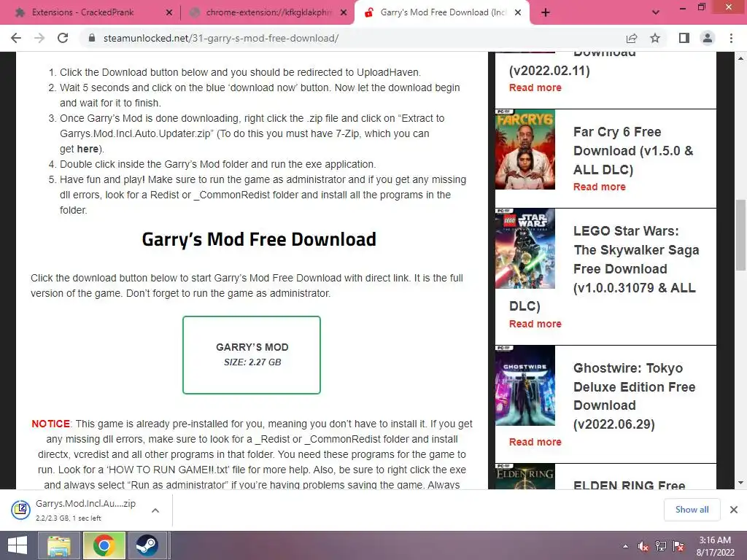The width and height of the screenshot is (747, 560).
Task: Click the LEGO Star Wars cover thumbnail
Action: 525,249
